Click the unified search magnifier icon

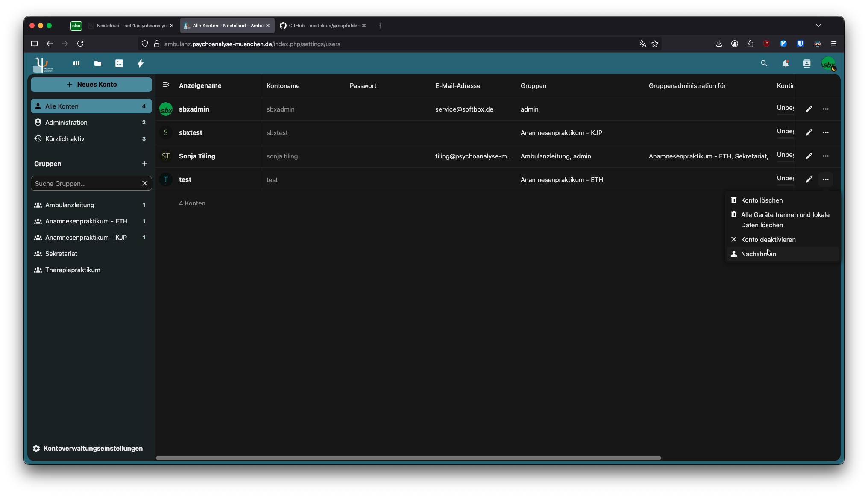coord(764,63)
